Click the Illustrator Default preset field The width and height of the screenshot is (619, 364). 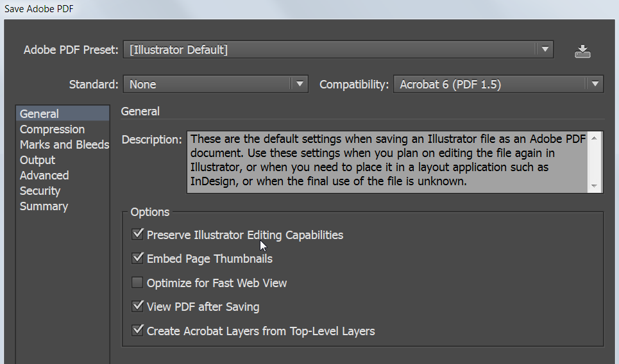click(330, 50)
